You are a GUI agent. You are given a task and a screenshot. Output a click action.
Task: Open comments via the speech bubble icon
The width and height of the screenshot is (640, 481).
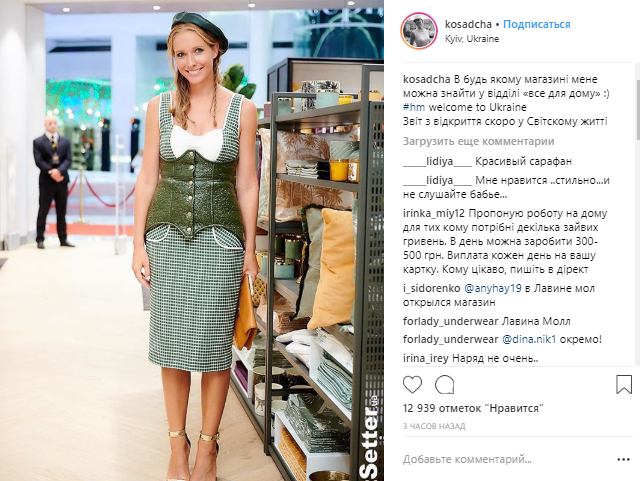tap(444, 385)
